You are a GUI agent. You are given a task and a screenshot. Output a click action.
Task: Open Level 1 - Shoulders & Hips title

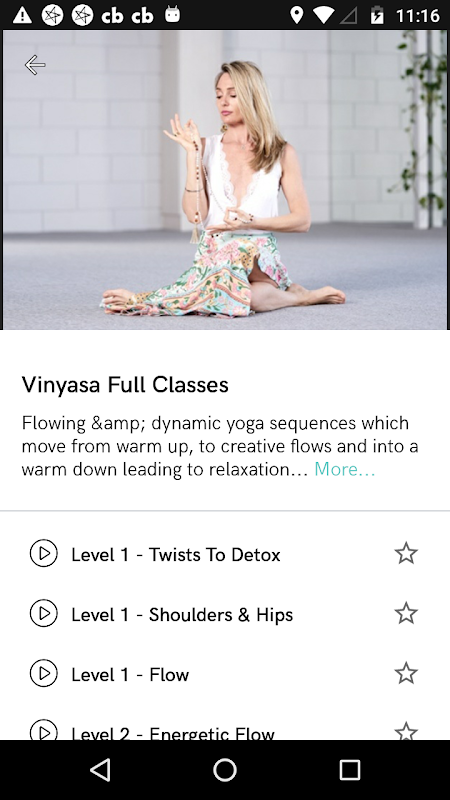(x=182, y=615)
